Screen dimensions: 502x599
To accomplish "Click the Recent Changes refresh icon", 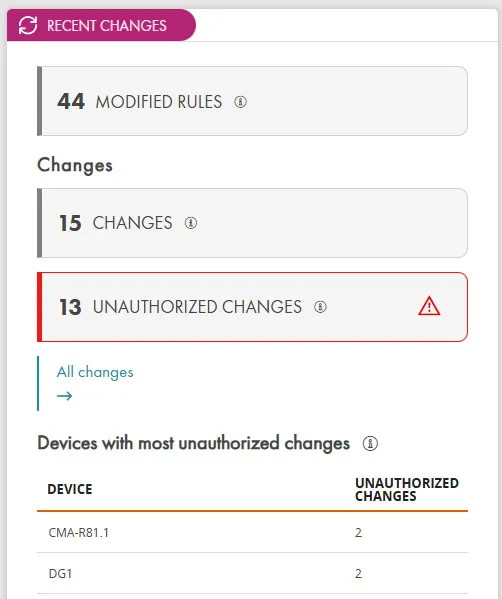I will click(28, 26).
